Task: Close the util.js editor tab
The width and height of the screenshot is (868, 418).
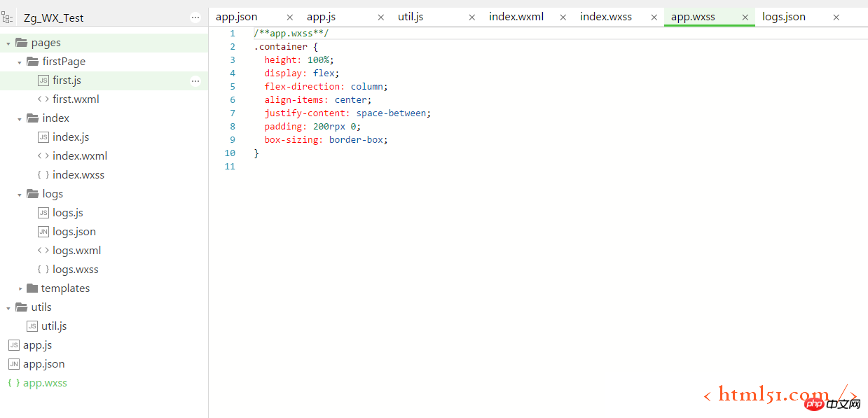Action: [471, 18]
